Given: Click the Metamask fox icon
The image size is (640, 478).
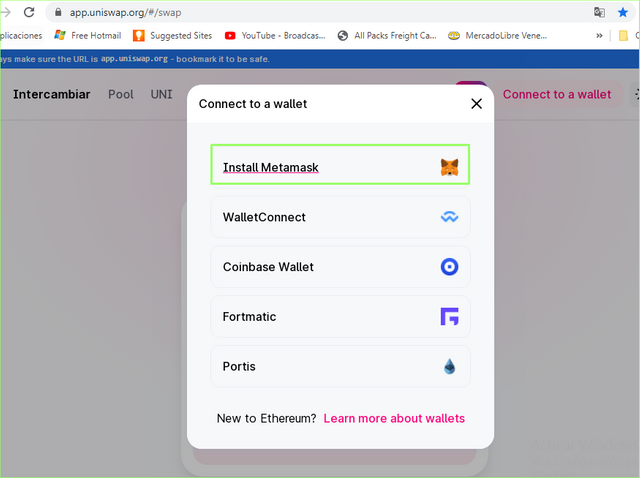Looking at the screenshot, I should tap(449, 167).
